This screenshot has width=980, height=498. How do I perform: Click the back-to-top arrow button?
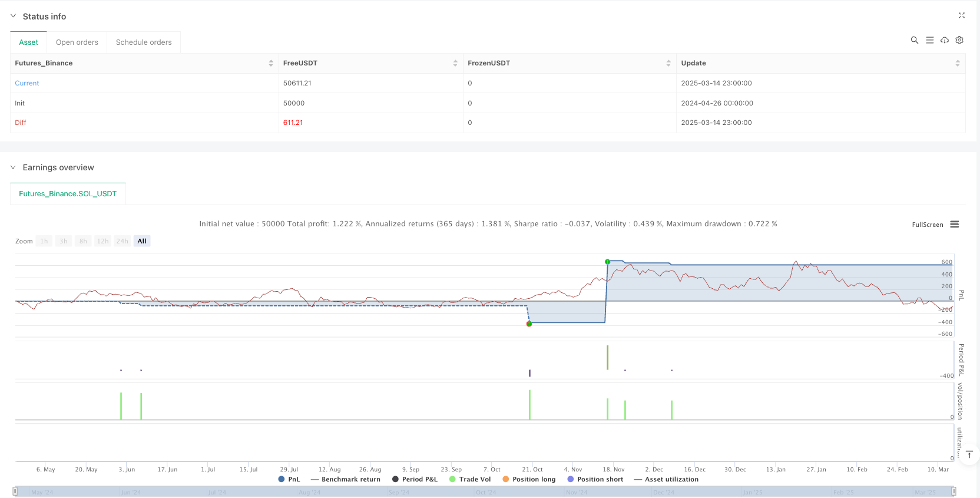[x=969, y=454]
